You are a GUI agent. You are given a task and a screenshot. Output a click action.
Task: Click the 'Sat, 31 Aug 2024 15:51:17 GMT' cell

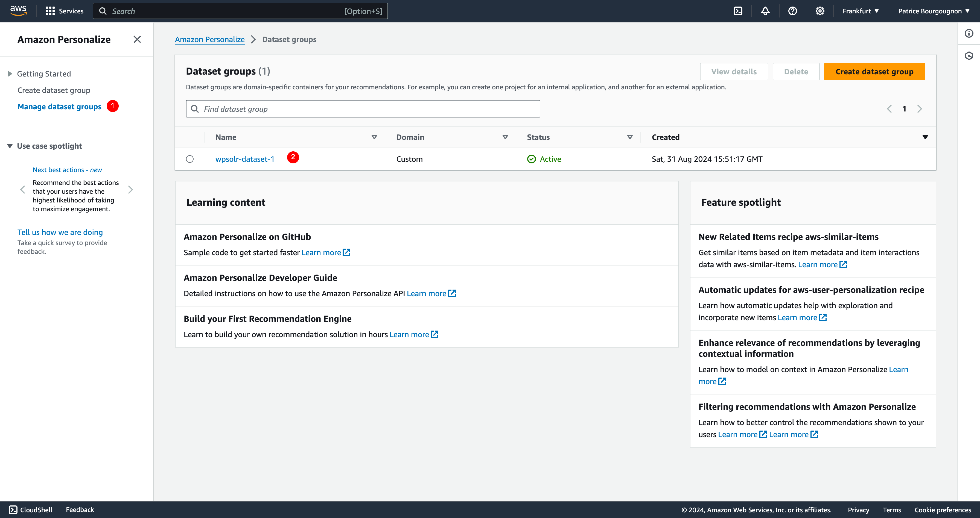707,159
